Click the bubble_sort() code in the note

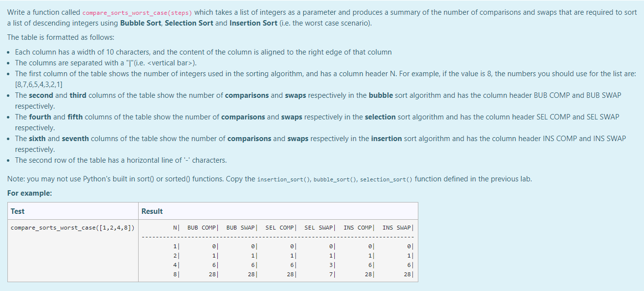(335, 179)
